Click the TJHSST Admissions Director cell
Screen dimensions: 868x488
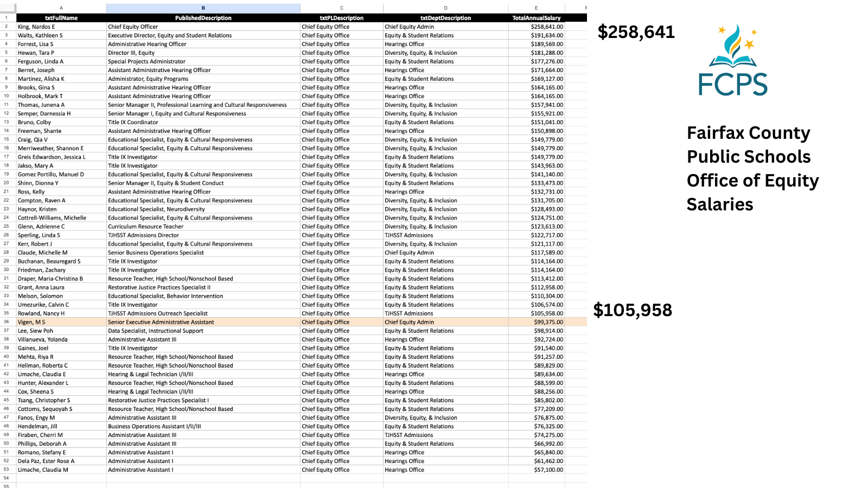pos(143,235)
